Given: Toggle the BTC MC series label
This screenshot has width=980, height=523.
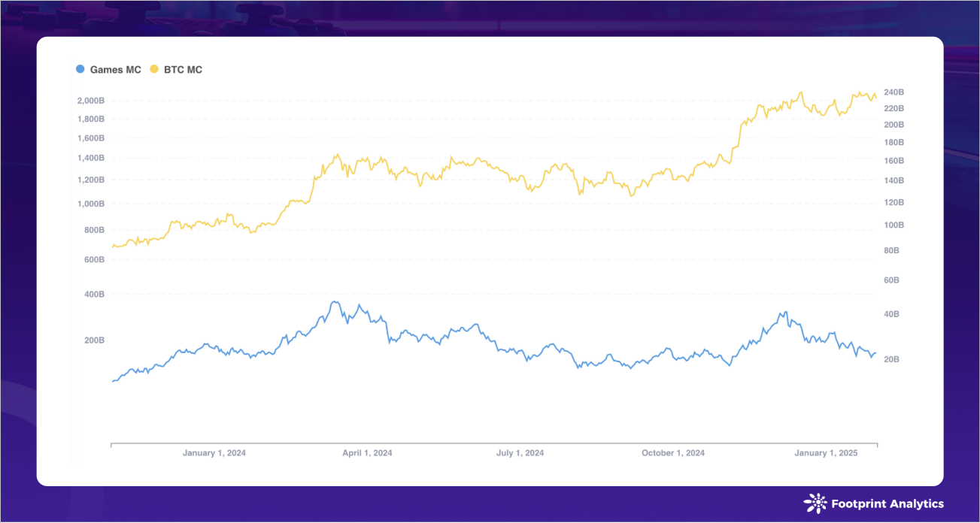Looking at the screenshot, I should (x=183, y=70).
